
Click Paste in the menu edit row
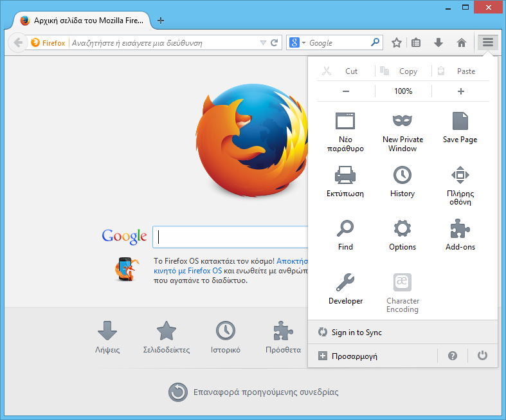(x=460, y=71)
